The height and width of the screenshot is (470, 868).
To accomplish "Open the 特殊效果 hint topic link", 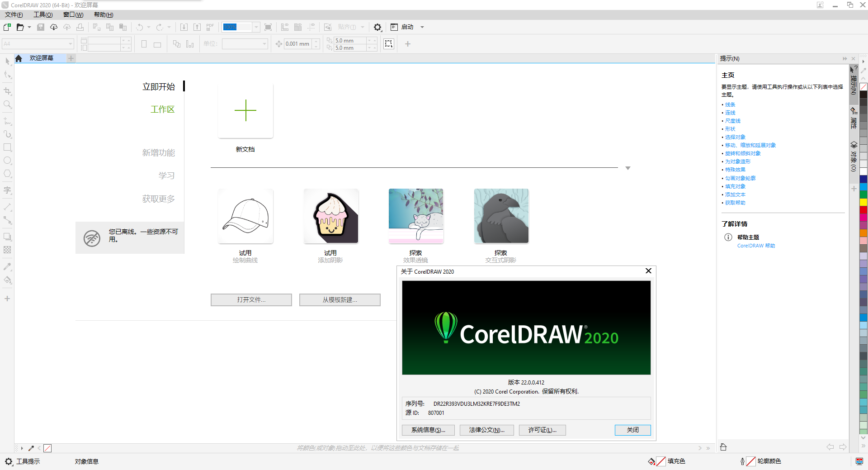I will pyautogui.click(x=735, y=170).
